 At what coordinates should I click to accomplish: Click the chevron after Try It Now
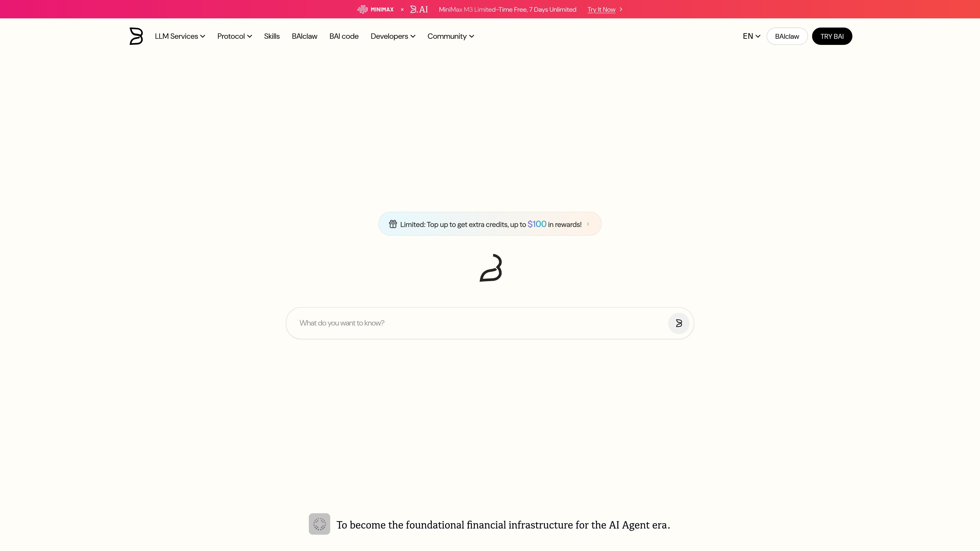[621, 9]
